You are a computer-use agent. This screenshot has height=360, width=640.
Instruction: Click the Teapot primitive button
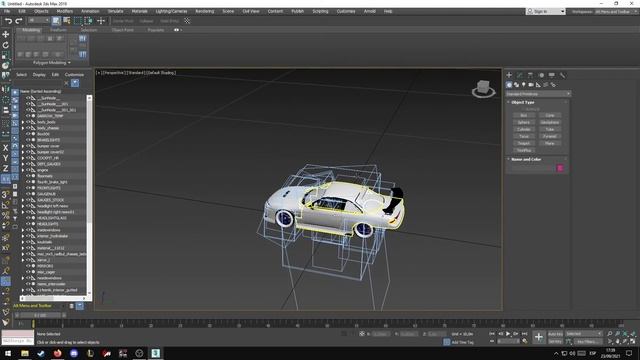[524, 143]
